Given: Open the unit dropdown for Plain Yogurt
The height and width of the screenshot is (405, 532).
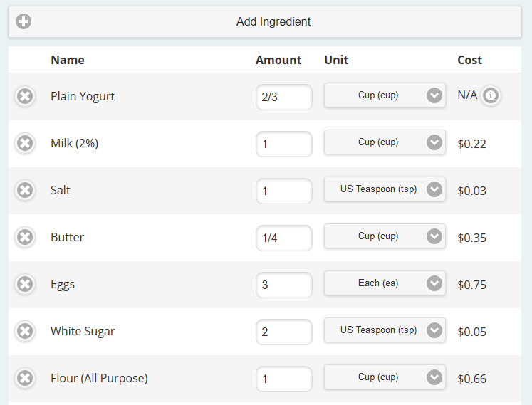Looking at the screenshot, I should click(x=385, y=95).
